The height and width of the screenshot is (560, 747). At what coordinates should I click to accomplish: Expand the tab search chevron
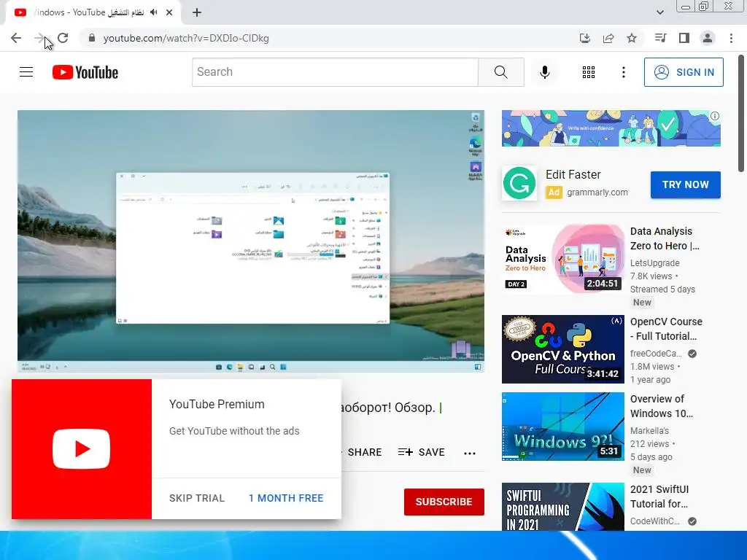pos(659,12)
